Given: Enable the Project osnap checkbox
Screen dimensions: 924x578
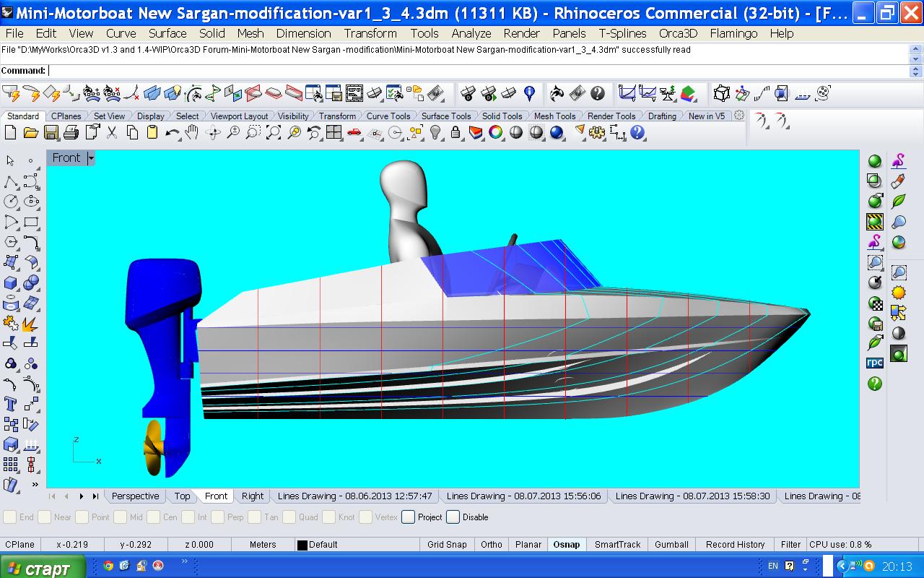Looking at the screenshot, I should pyautogui.click(x=409, y=517).
